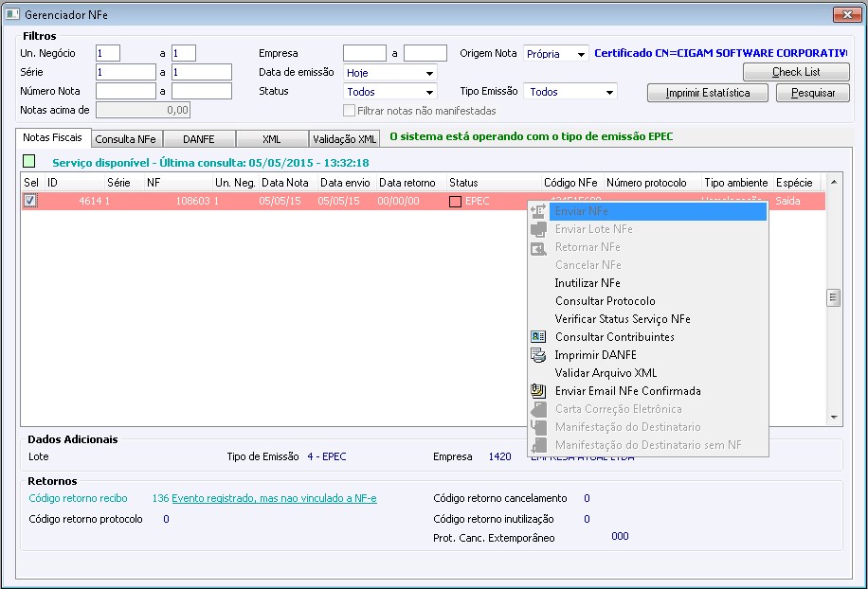This screenshot has width=868, height=589.
Task: Click the table scrollbar up arrow
Action: click(834, 182)
